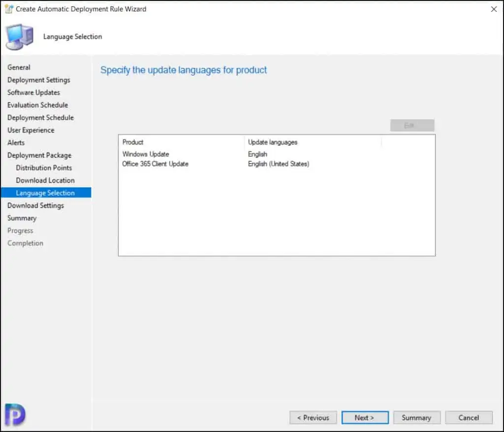Click the blue P logo watermark
The width and height of the screenshot is (504, 432).
click(15, 414)
